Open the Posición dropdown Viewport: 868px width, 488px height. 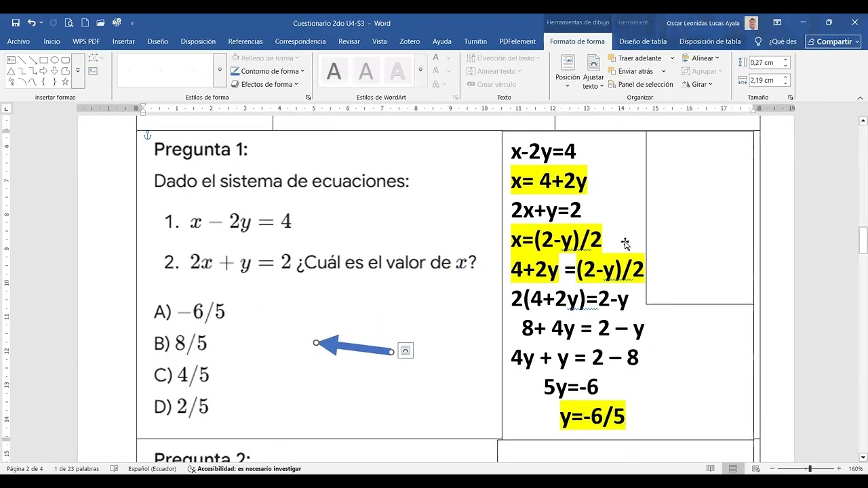[568, 72]
